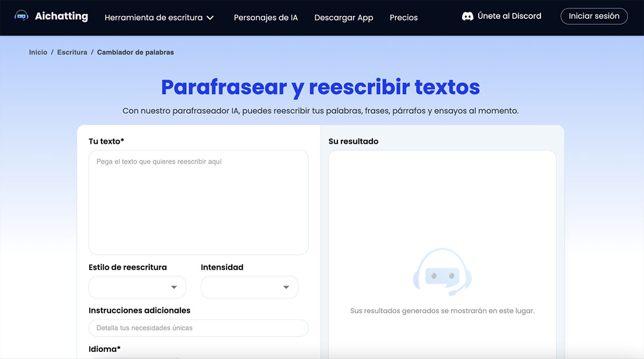Click the Inicio breadcrumb link
644x359 pixels.
click(x=38, y=53)
